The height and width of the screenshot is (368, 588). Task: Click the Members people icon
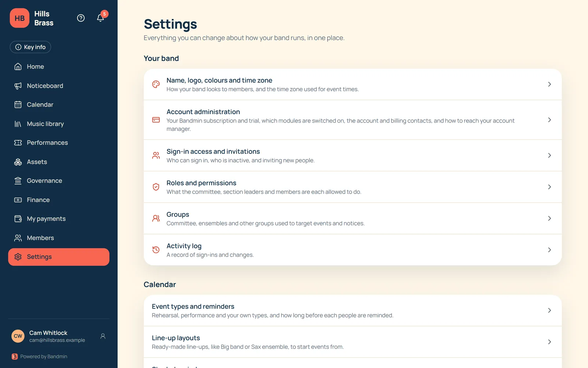click(18, 238)
